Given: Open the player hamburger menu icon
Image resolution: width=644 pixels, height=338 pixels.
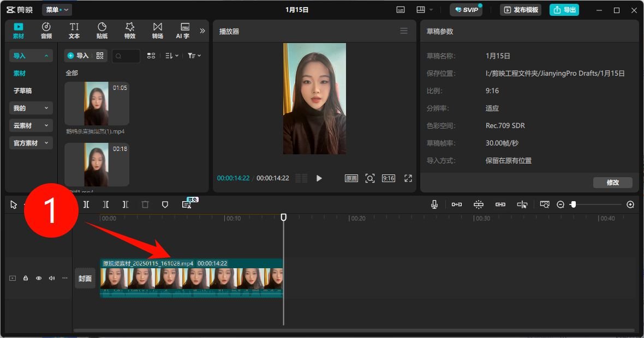Looking at the screenshot, I should pyautogui.click(x=404, y=31).
